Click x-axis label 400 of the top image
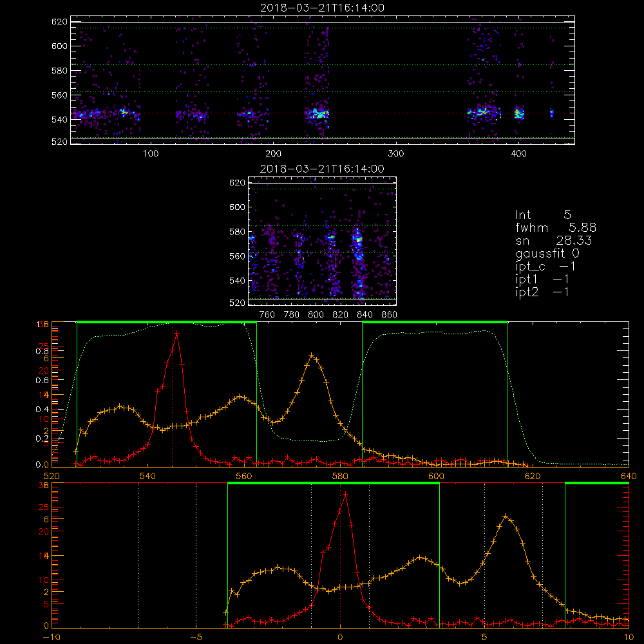The width and height of the screenshot is (644, 644). click(518, 154)
